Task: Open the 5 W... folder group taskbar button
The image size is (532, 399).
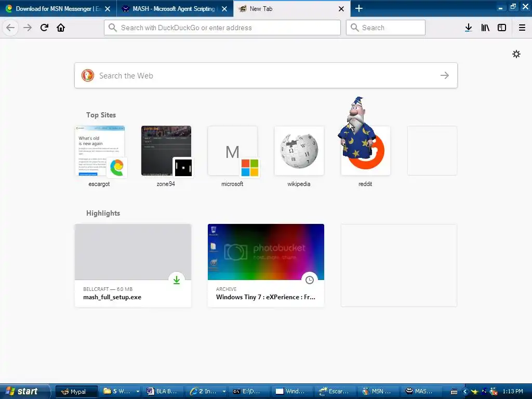Action: (x=118, y=392)
